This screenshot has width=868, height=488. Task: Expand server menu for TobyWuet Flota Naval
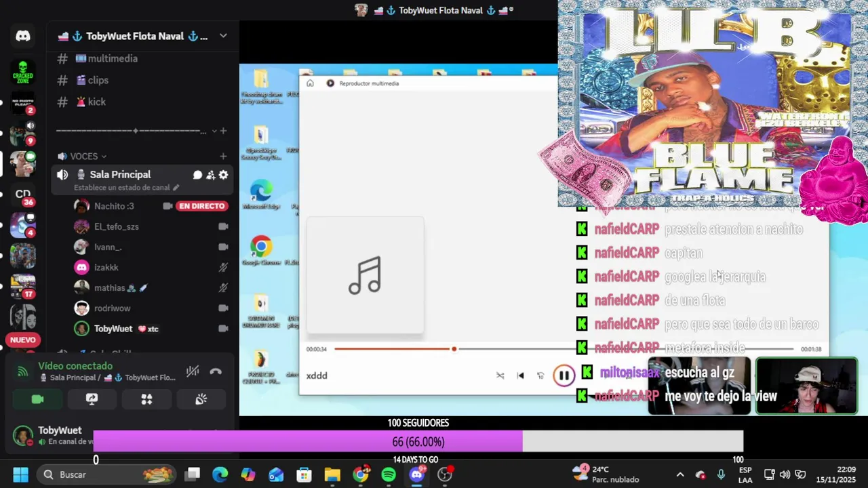[x=223, y=36]
